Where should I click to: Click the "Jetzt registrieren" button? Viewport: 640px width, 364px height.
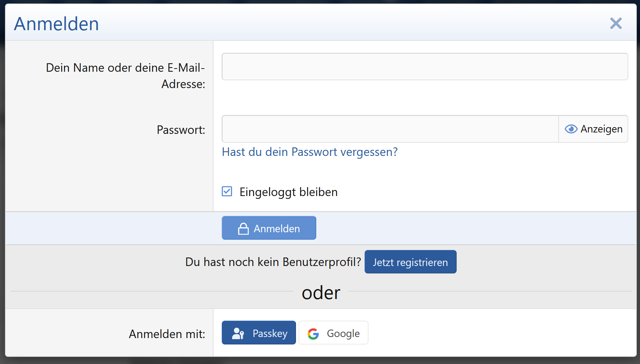click(x=410, y=262)
